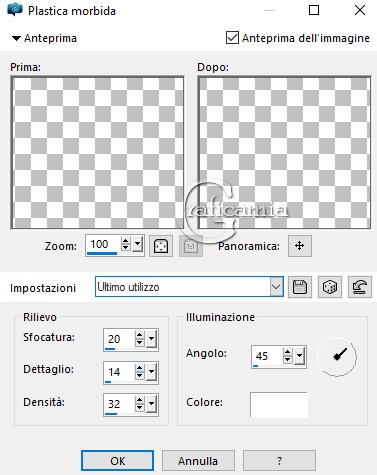Decrease the Densità value with down arrow
377x475 pixels.
point(140,408)
